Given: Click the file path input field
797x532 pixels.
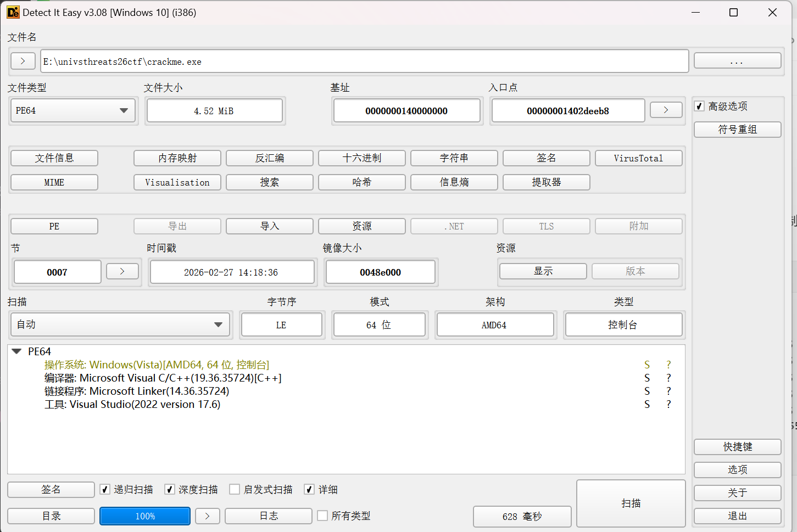Looking at the screenshot, I should point(365,61).
